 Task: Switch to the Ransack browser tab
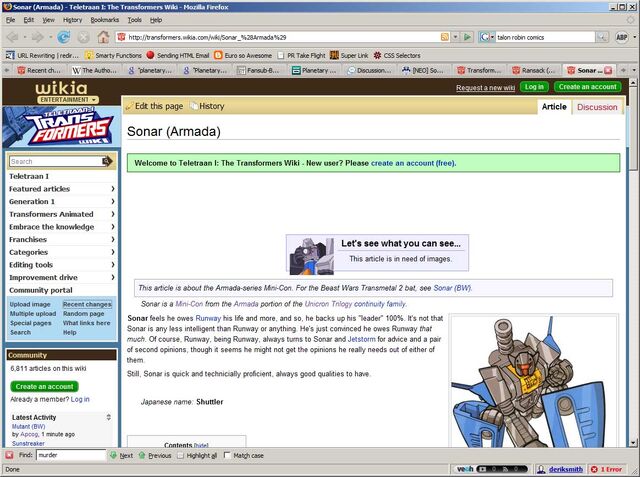pyautogui.click(x=534, y=70)
